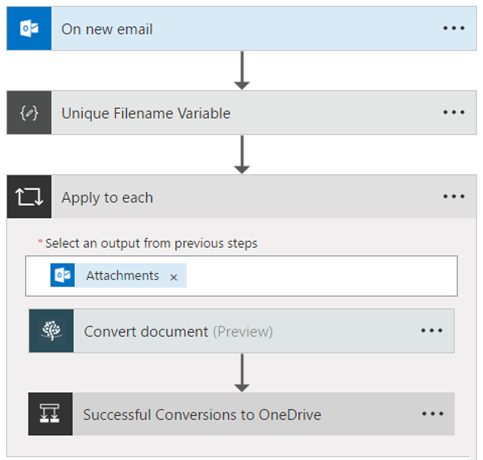Click the Apply to each loop icon
The width and height of the screenshot is (483, 460).
29,197
